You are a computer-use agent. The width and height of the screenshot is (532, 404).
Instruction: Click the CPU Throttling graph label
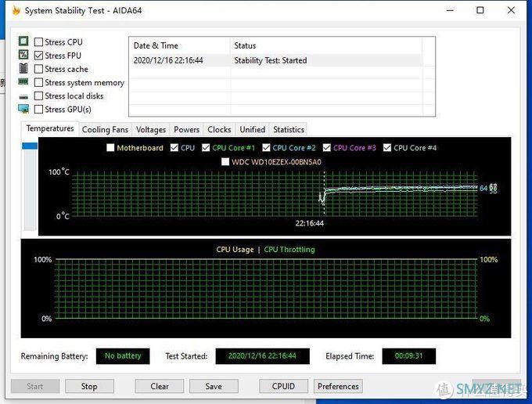[x=289, y=250]
